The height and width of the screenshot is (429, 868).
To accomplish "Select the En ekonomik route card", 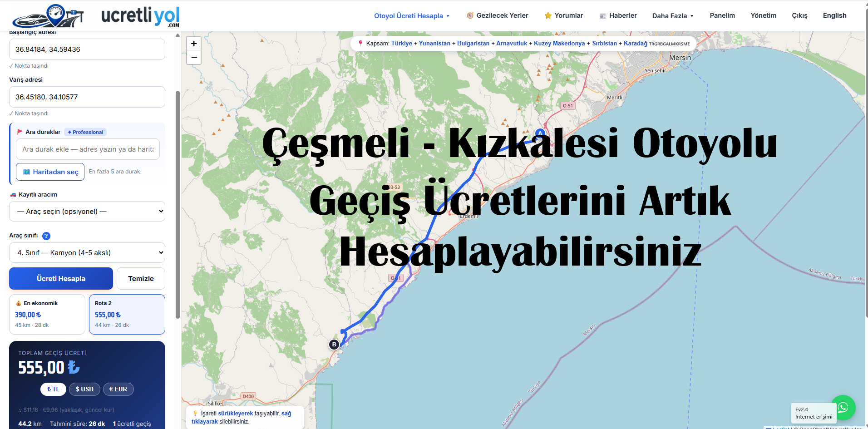I will [47, 314].
